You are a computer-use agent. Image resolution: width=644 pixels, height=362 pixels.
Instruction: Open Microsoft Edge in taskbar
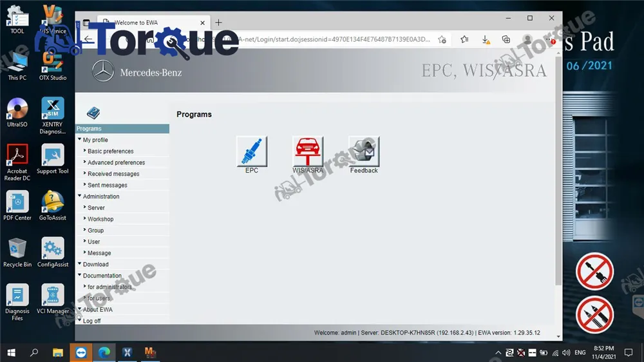[x=104, y=352]
